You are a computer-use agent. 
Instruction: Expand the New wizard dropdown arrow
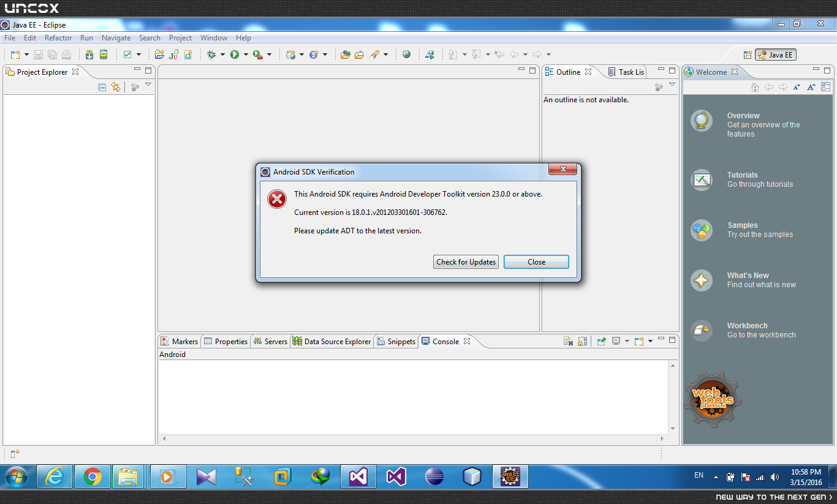coord(26,55)
